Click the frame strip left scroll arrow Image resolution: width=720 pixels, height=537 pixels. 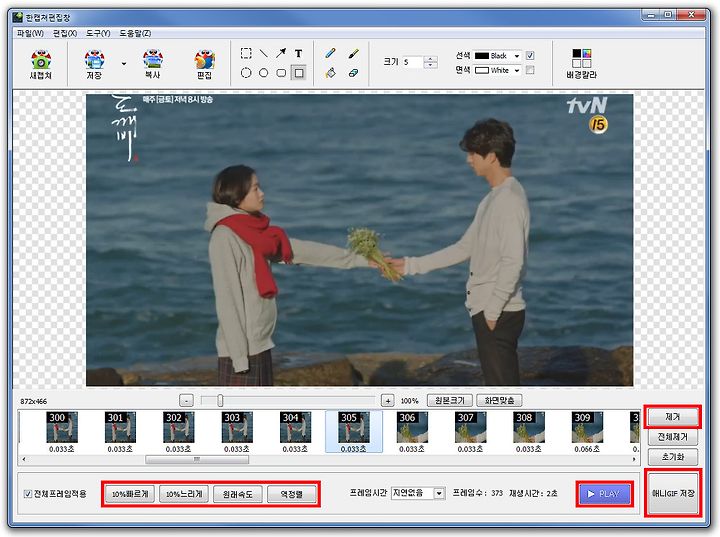24,459
